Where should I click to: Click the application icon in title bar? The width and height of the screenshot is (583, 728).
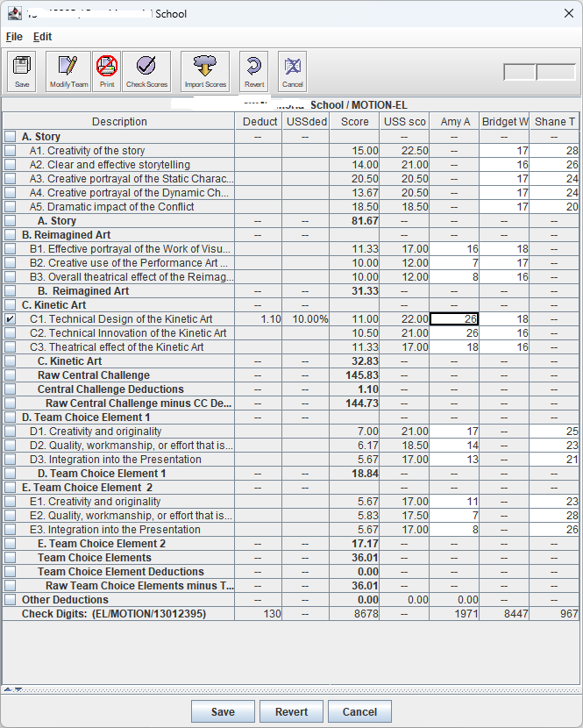coord(14,13)
